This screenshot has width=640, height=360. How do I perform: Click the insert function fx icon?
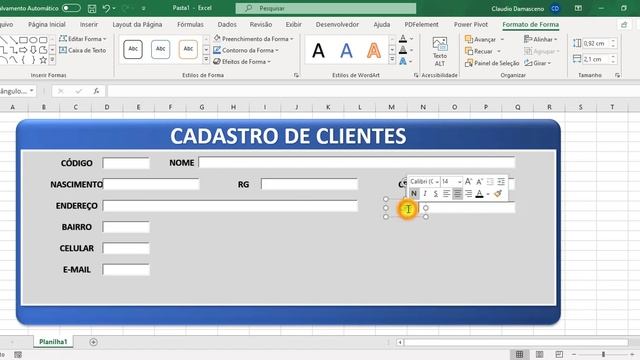coord(96,91)
